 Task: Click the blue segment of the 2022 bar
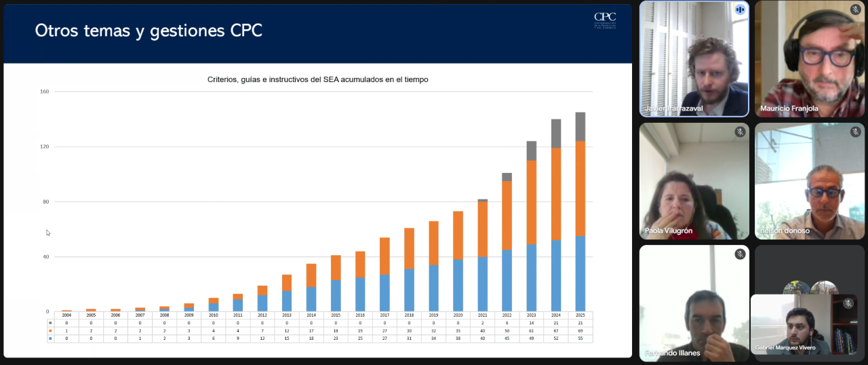tap(507, 280)
